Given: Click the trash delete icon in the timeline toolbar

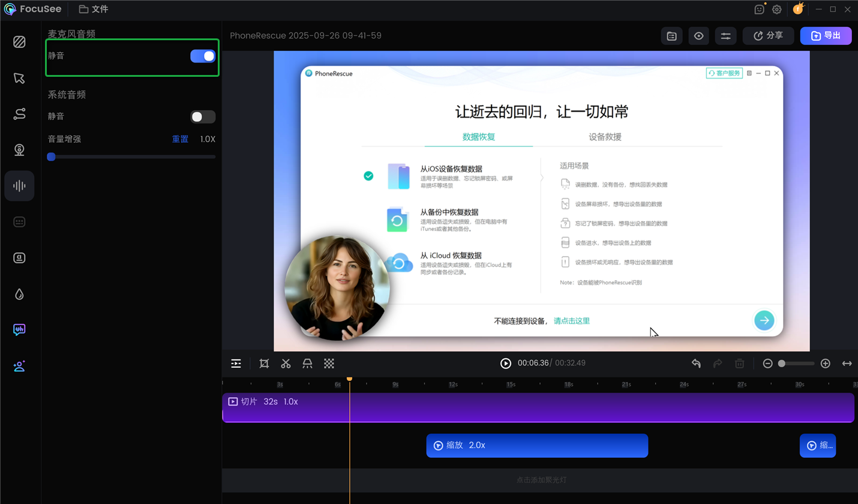Looking at the screenshot, I should (740, 364).
